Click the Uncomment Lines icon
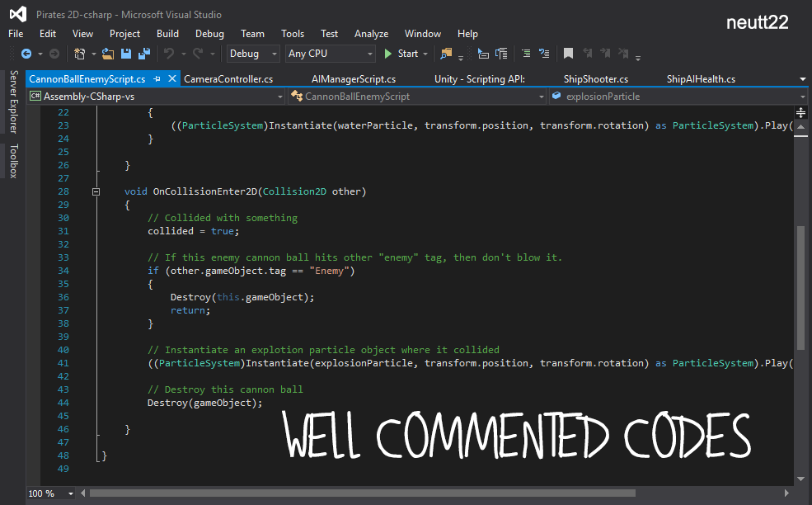 544,54
